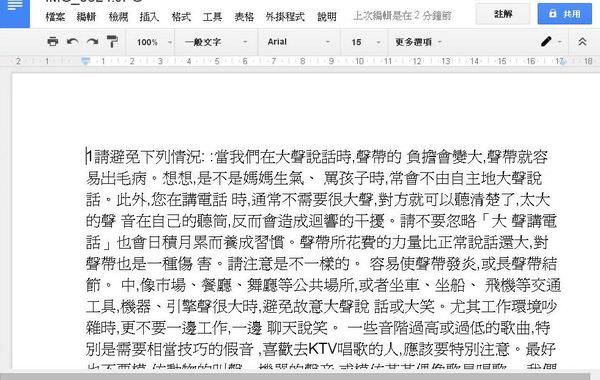Click the pencil editing mode icon
The height and width of the screenshot is (380, 600).
[x=546, y=41]
